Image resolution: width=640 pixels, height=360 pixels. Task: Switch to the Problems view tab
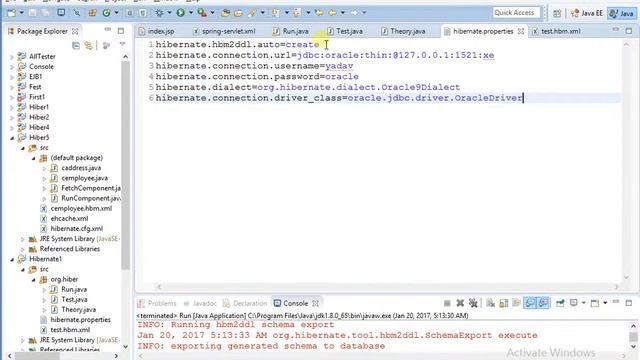coord(157,303)
